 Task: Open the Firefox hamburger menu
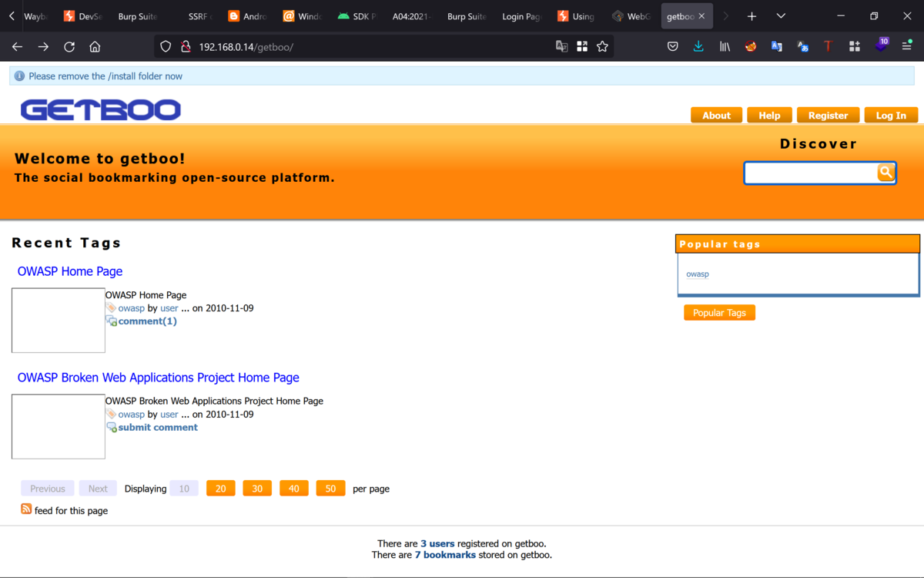click(906, 47)
